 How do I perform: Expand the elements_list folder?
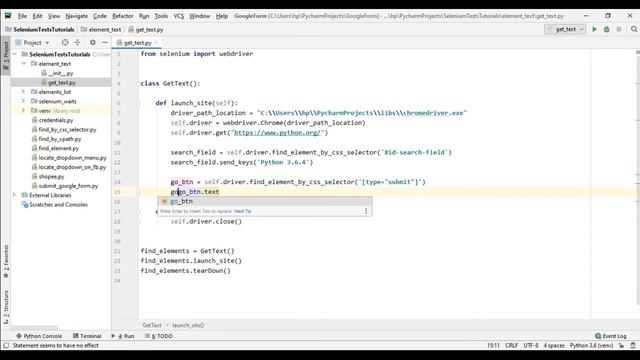coord(24,92)
